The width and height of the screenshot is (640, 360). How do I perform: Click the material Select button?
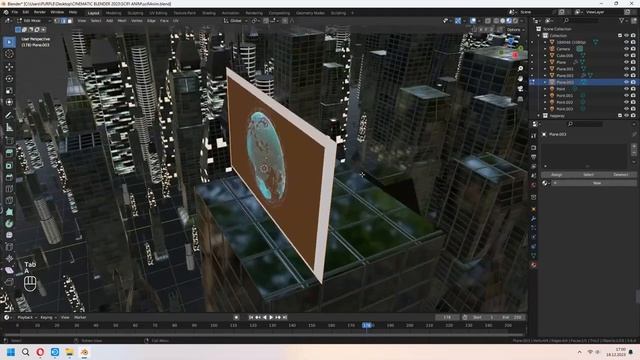588,175
